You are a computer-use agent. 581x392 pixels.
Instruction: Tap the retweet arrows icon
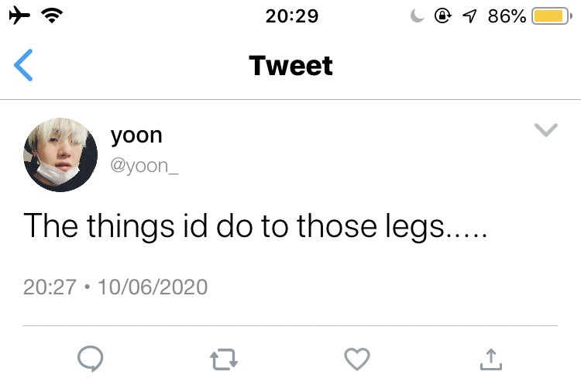(224, 359)
